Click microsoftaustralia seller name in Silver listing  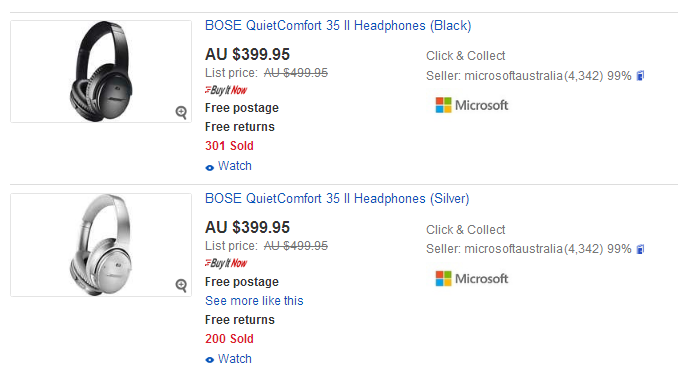[514, 249]
